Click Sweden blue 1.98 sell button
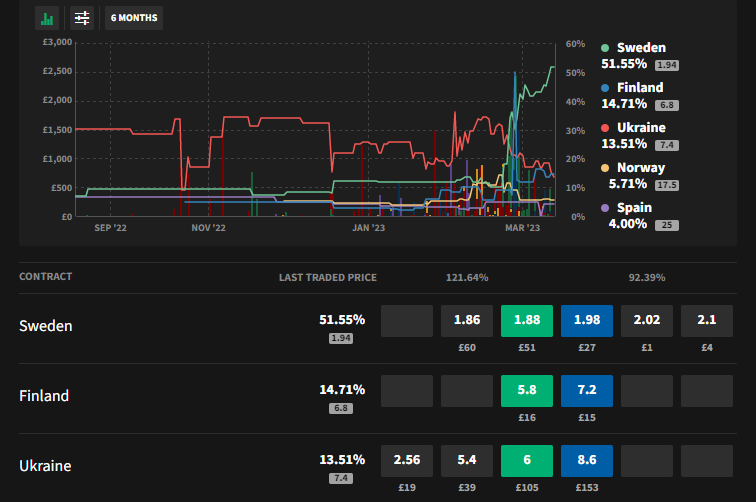 point(587,321)
